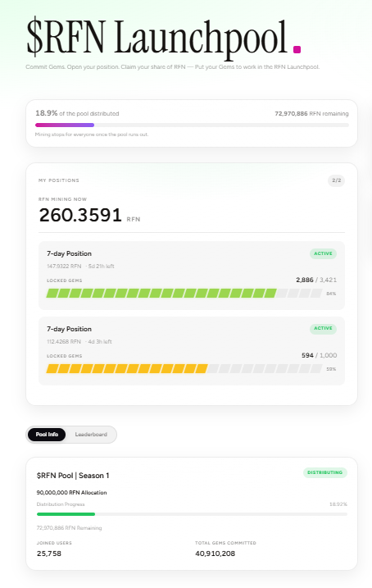Click the 18.9% of the pool distributed text
Viewport: 372px width, 588px height.
pos(77,113)
